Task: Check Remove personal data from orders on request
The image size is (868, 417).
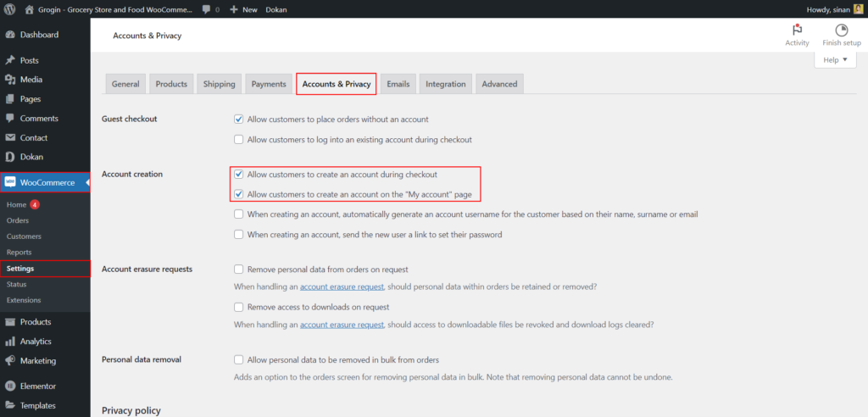Action: [238, 270]
